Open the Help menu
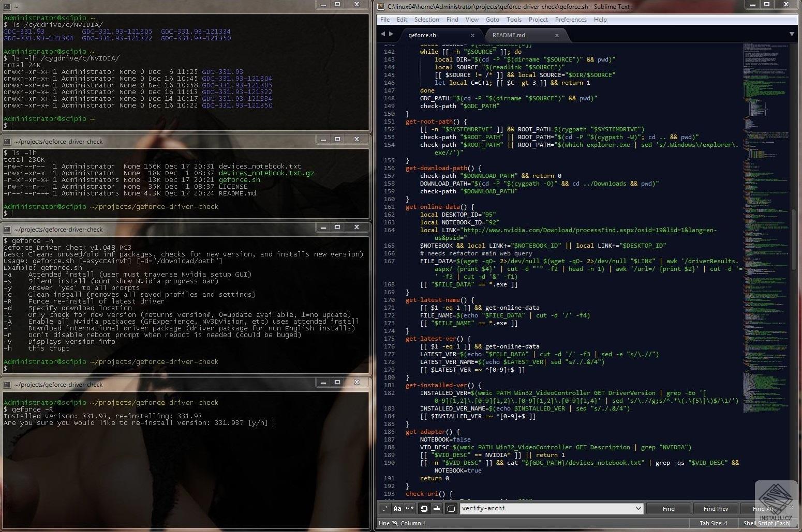This screenshot has height=532, width=802. [600, 20]
